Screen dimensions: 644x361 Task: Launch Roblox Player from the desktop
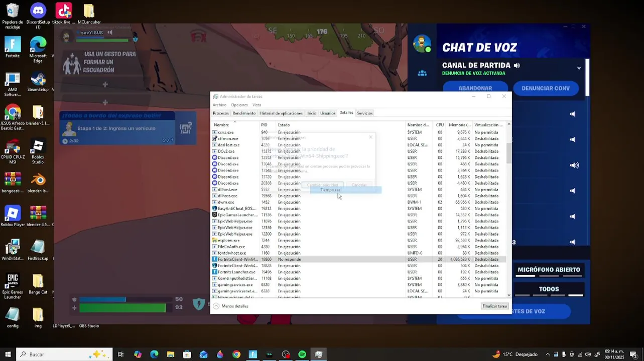click(x=13, y=216)
